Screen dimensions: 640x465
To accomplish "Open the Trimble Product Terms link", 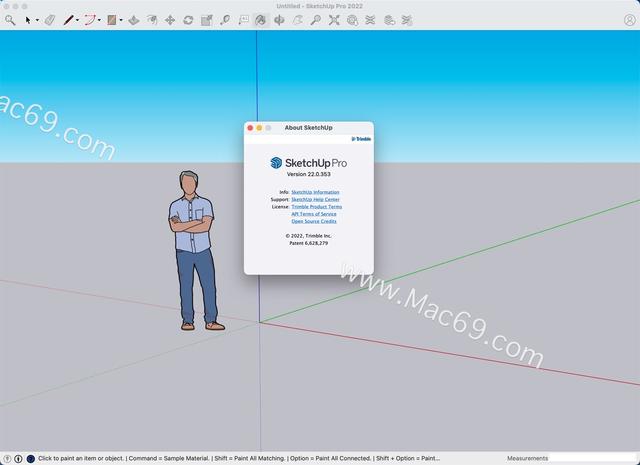I will [317, 207].
